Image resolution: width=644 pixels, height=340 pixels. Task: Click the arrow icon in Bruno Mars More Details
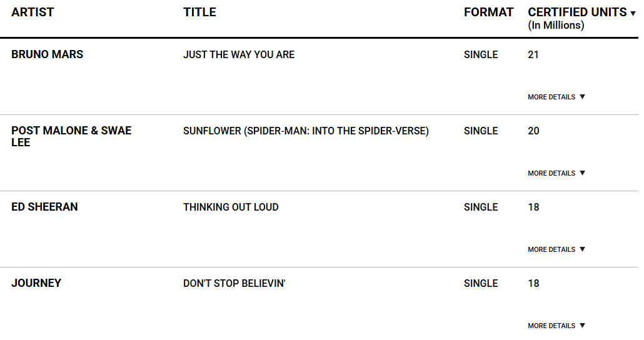coord(582,97)
